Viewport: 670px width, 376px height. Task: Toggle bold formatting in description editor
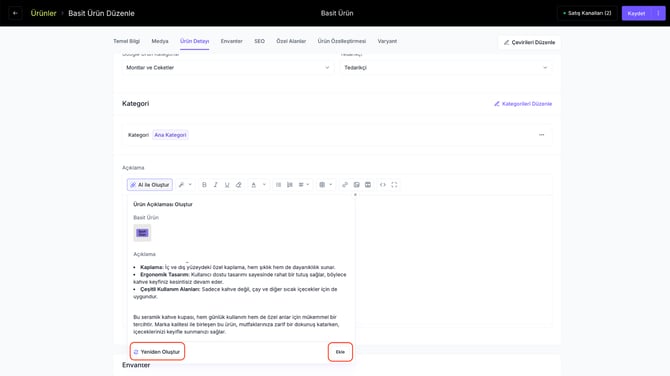[x=204, y=185]
